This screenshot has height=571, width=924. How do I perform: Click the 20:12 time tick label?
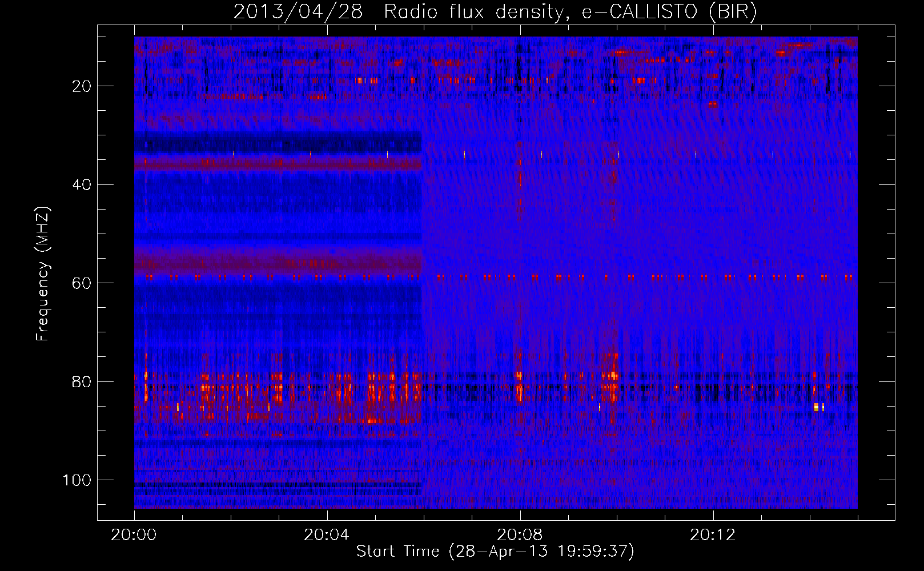713,535
